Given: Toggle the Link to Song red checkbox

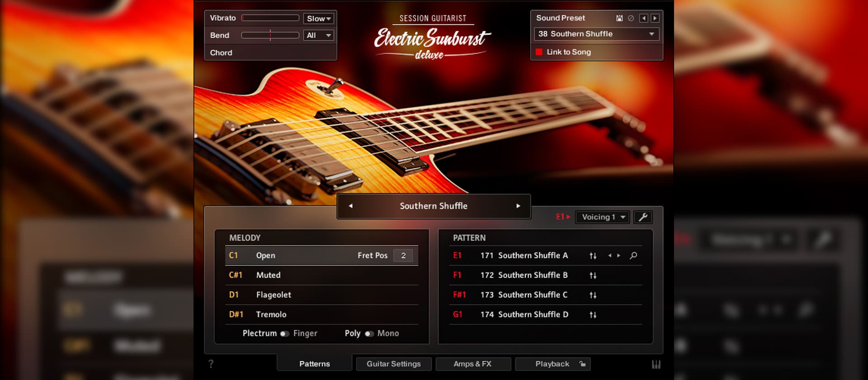Looking at the screenshot, I should coord(539,52).
